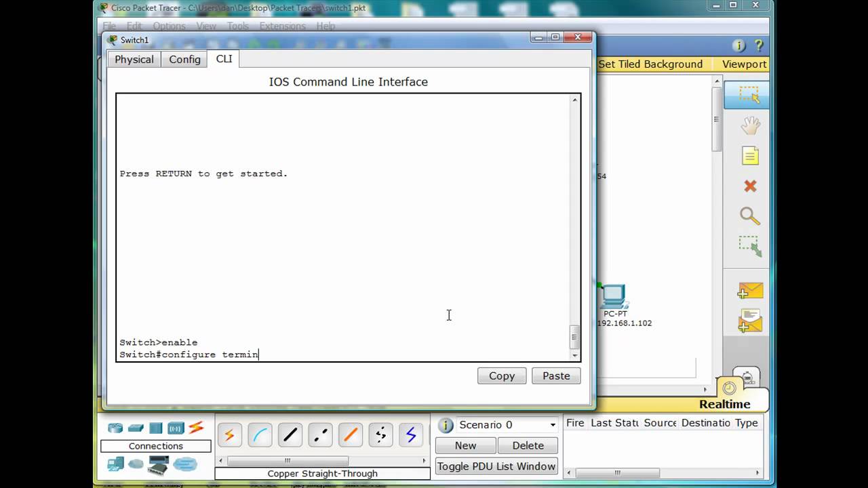Open scenario description 'i' icon
The height and width of the screenshot is (488, 868).
coord(446,425)
